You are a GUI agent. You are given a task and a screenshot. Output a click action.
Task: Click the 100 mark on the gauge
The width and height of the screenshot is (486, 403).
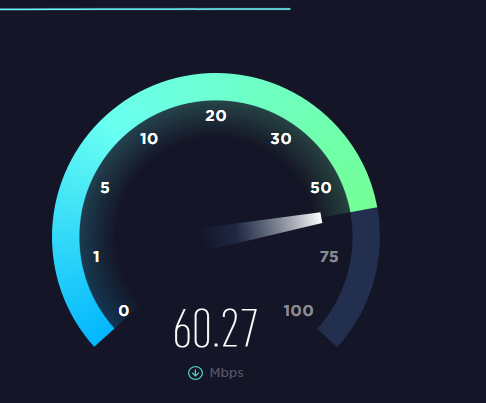point(298,311)
